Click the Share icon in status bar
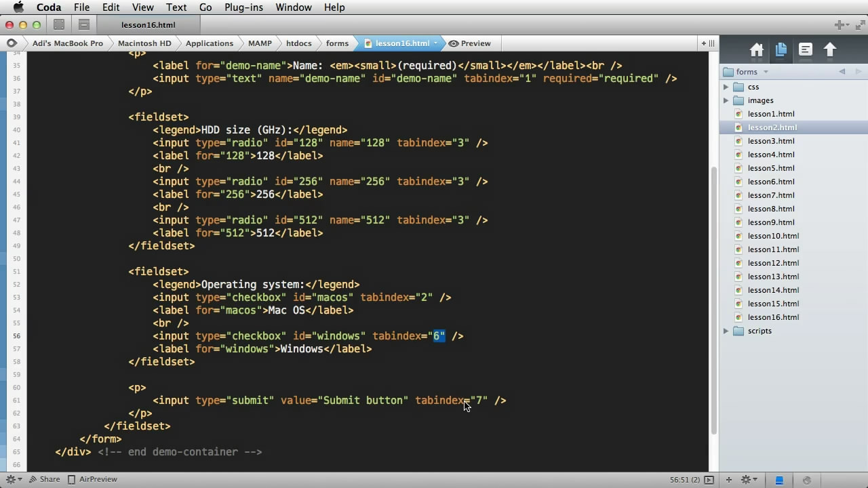 pos(43,479)
